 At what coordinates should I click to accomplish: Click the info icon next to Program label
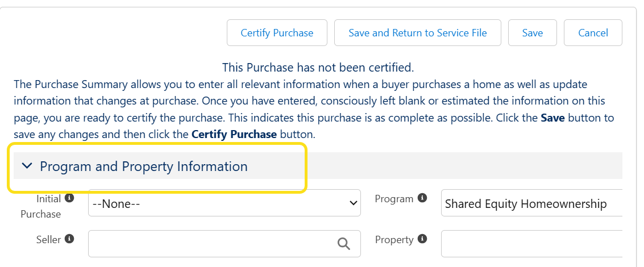pos(422,198)
